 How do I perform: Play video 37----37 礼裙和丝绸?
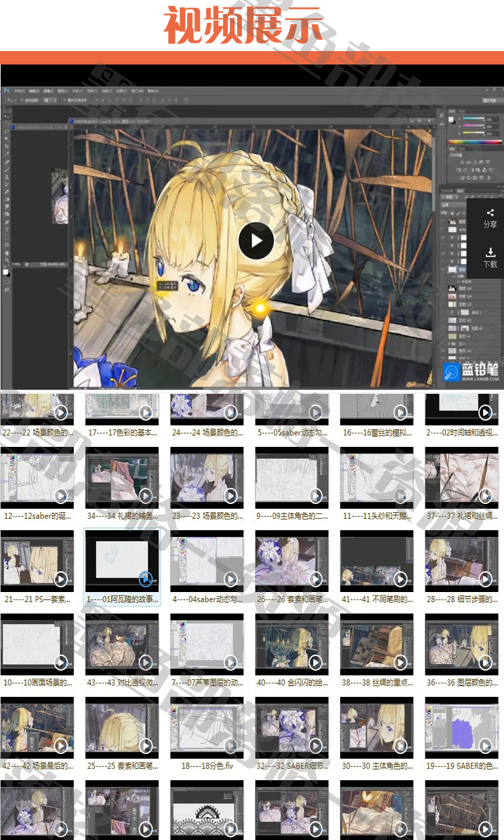click(486, 495)
